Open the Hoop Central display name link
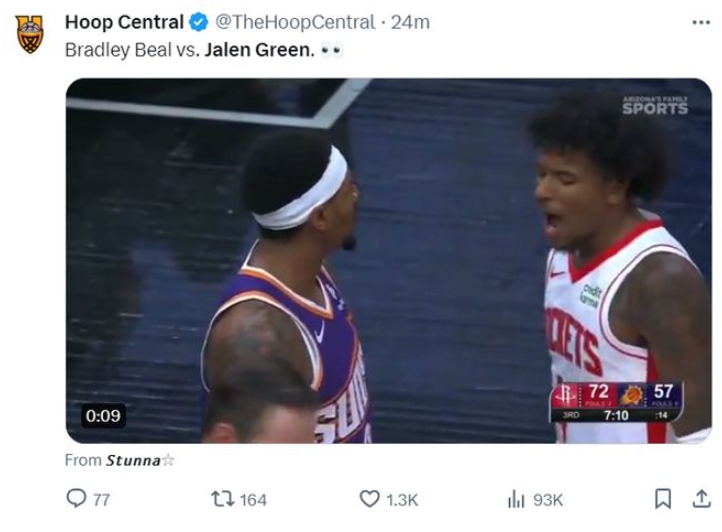This screenshot has width=722, height=532. pyautogui.click(x=124, y=22)
